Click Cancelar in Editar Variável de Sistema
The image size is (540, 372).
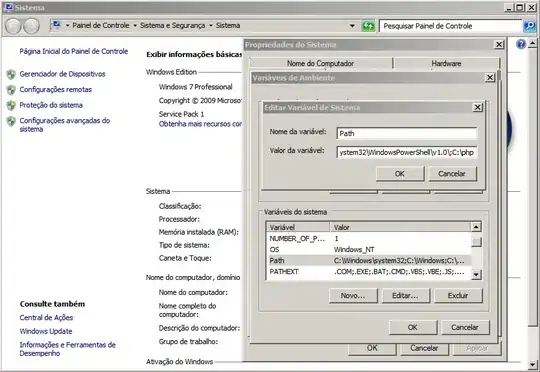coord(452,174)
